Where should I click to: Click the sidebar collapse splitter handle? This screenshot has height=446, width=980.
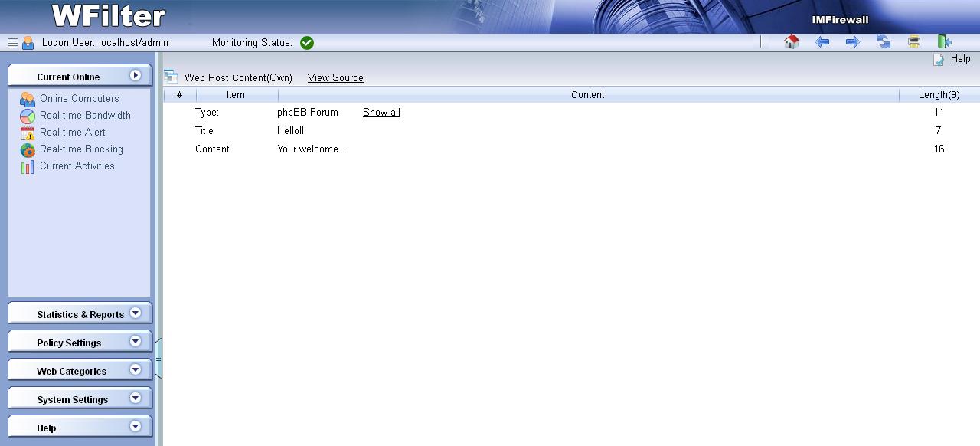tap(158, 358)
